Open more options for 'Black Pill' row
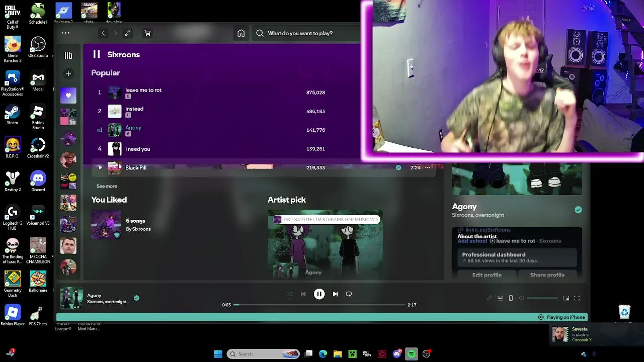 click(x=427, y=167)
